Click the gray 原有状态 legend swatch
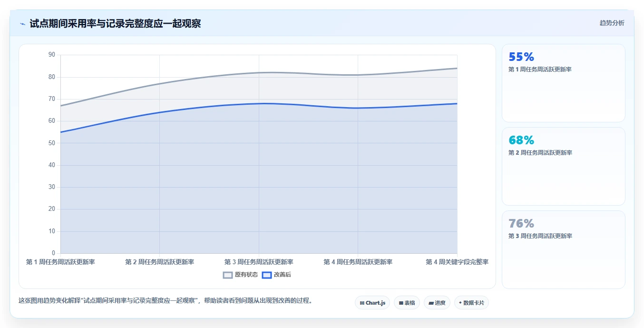The image size is (644, 328). (x=228, y=275)
